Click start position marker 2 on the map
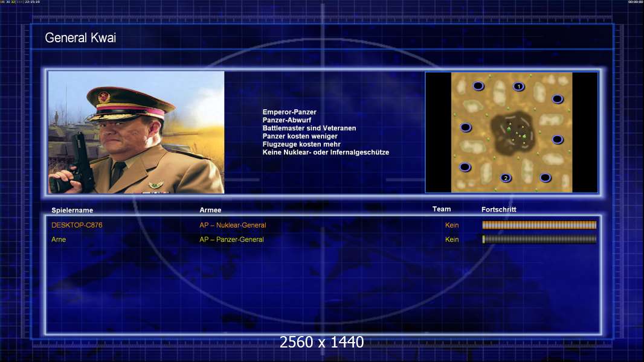The image size is (644, 362). click(506, 177)
